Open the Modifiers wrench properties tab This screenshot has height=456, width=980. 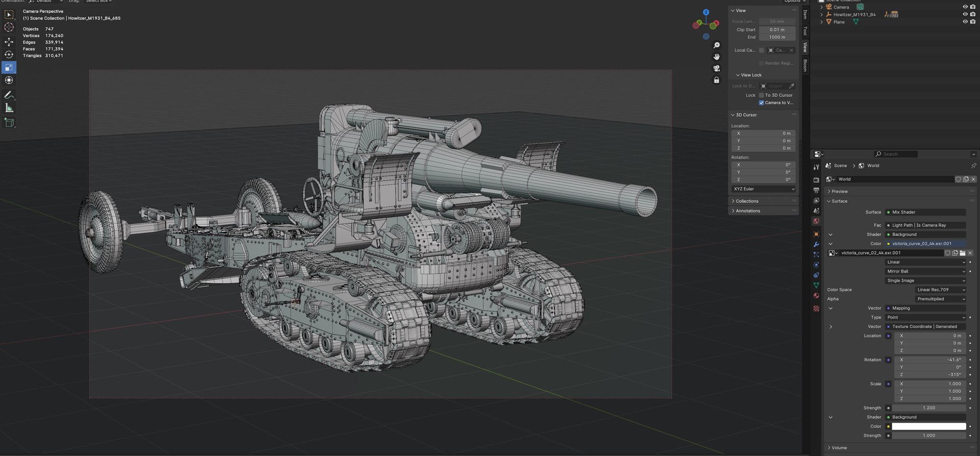tap(816, 244)
